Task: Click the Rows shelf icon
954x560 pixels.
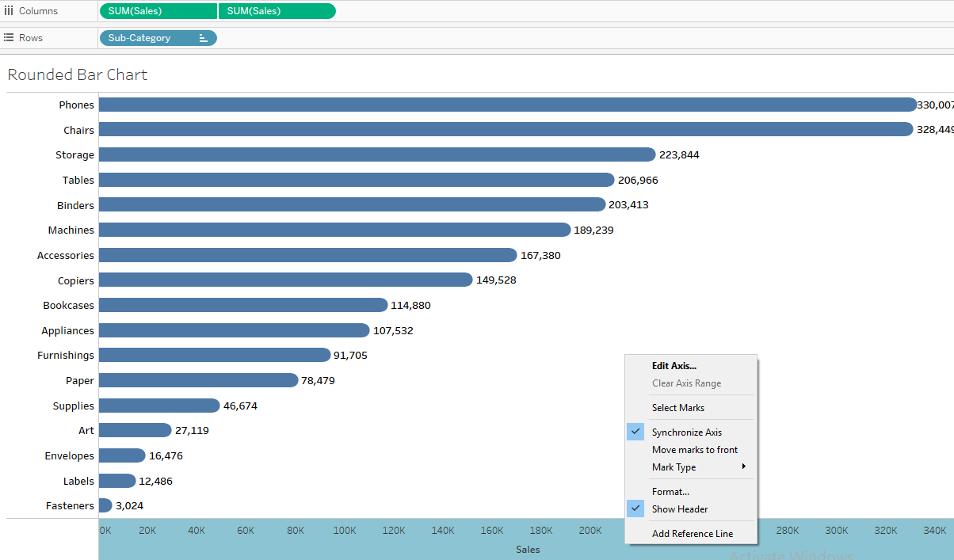Action: pyautogui.click(x=8, y=37)
